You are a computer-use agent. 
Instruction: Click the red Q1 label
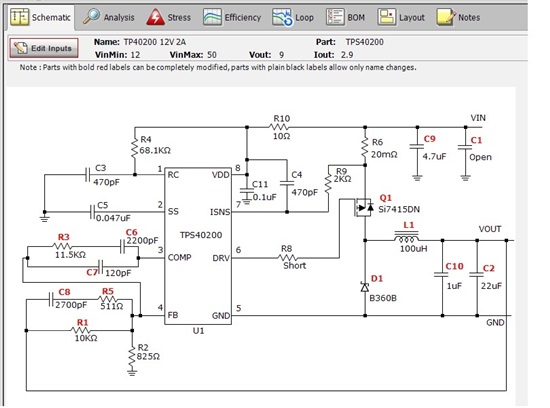pos(385,198)
